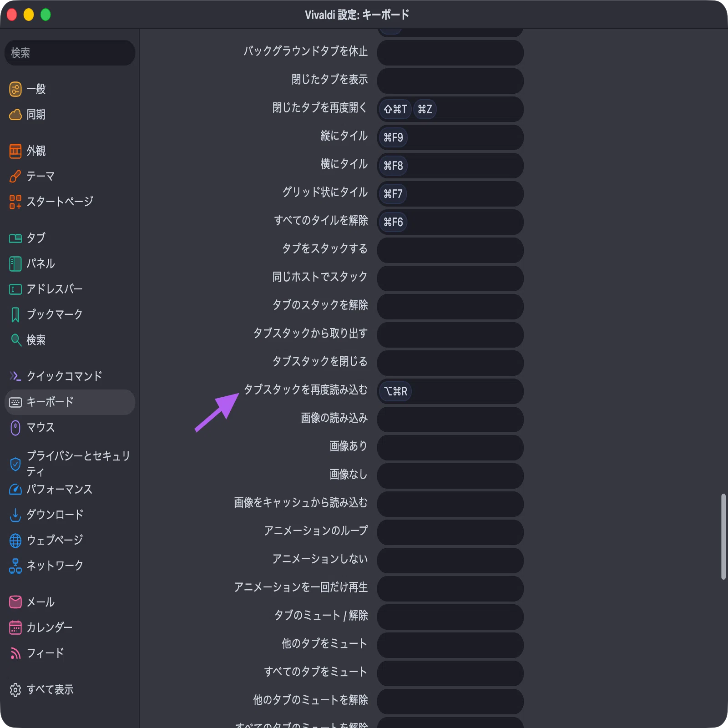Open the テーマ settings section
Screen dimensions: 728x728
coord(70,177)
